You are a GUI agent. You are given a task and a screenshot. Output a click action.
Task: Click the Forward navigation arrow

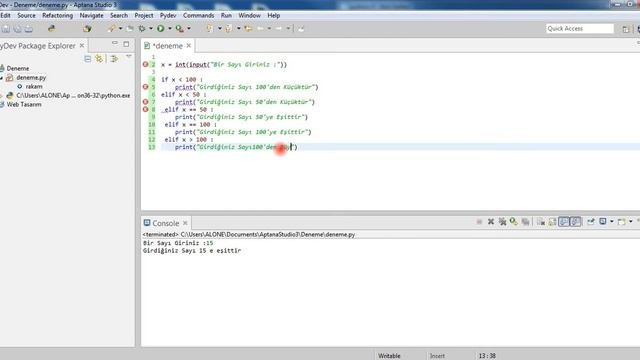(278, 29)
